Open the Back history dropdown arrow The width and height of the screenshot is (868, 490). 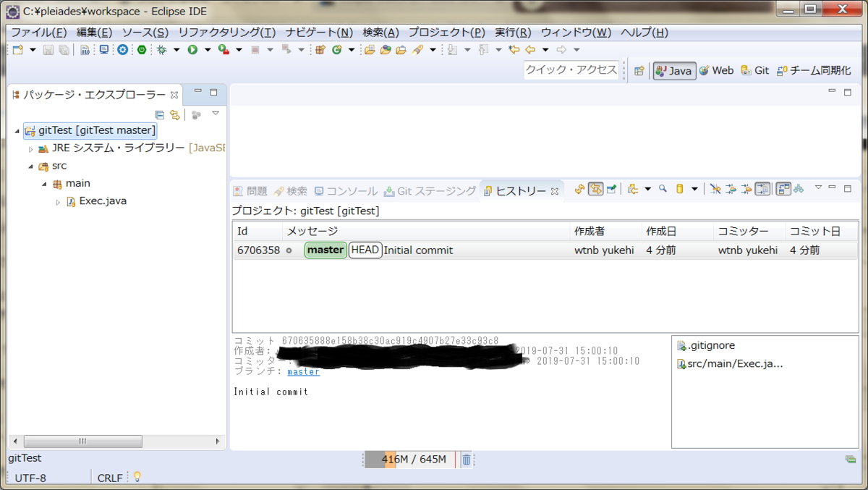tap(545, 50)
